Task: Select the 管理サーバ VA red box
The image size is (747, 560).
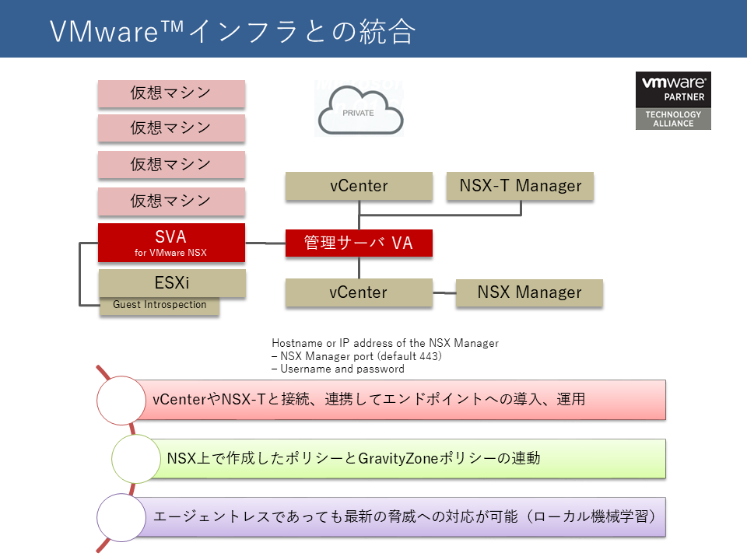Action: (358, 243)
